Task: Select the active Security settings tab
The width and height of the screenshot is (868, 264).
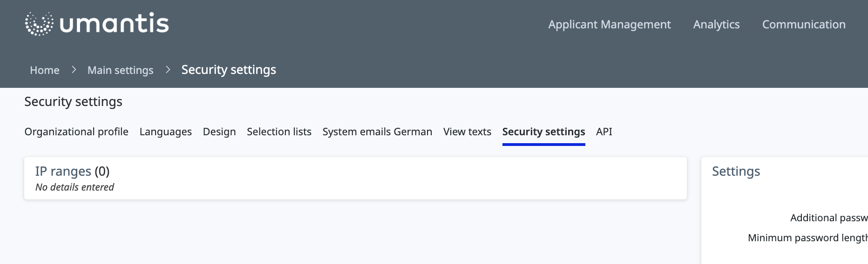Action: pyautogui.click(x=543, y=132)
